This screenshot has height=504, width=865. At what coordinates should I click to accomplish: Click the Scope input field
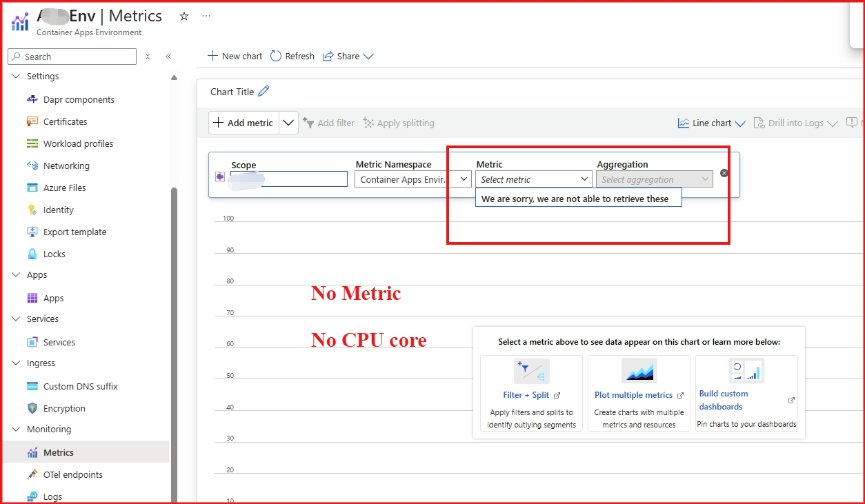289,179
